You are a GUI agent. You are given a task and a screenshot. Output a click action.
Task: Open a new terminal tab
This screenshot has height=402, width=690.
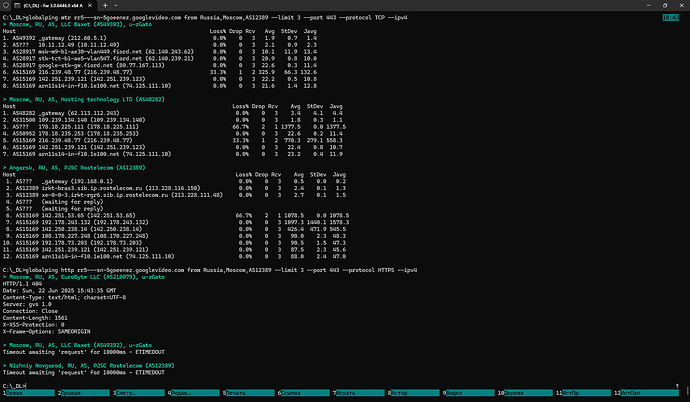coord(105,5)
